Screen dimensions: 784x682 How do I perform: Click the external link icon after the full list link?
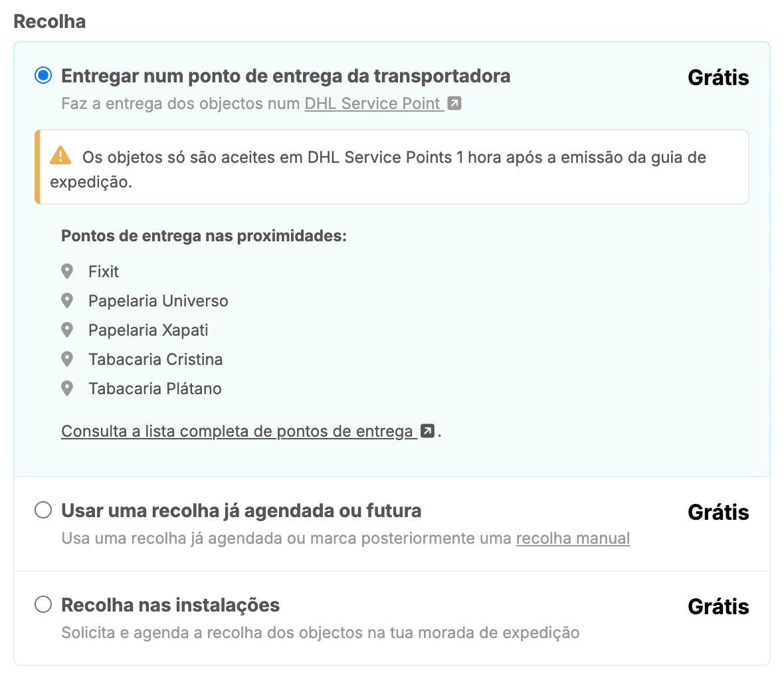(428, 431)
